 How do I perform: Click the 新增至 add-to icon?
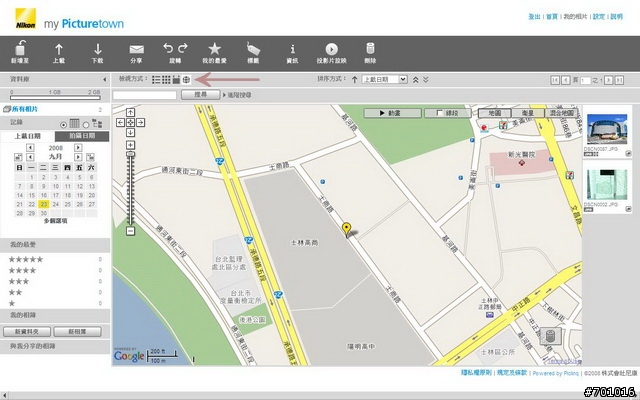point(20,48)
